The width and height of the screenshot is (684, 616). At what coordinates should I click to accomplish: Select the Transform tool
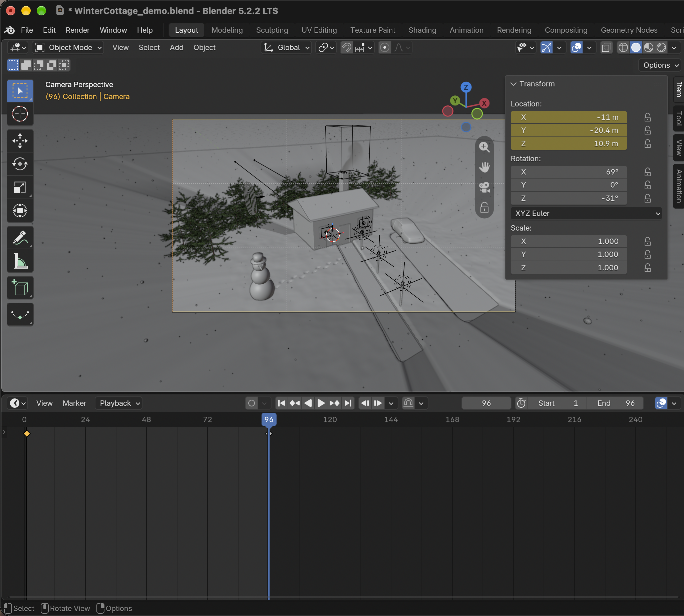click(x=20, y=211)
